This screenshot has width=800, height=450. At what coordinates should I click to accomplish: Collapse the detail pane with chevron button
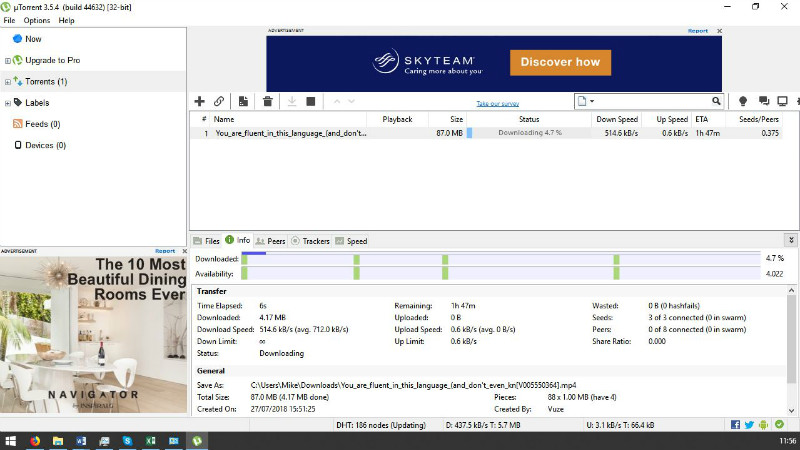[791, 240]
